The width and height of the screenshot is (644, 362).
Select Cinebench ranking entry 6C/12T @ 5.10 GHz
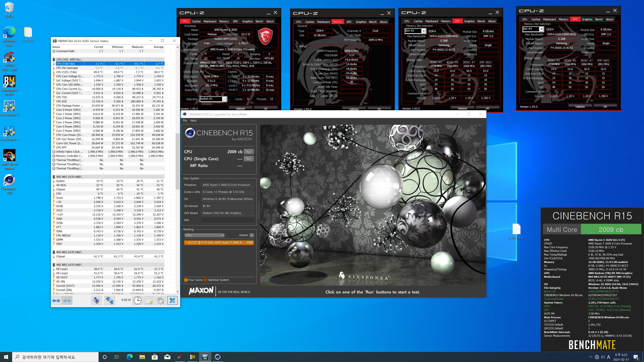pyautogui.click(x=219, y=242)
